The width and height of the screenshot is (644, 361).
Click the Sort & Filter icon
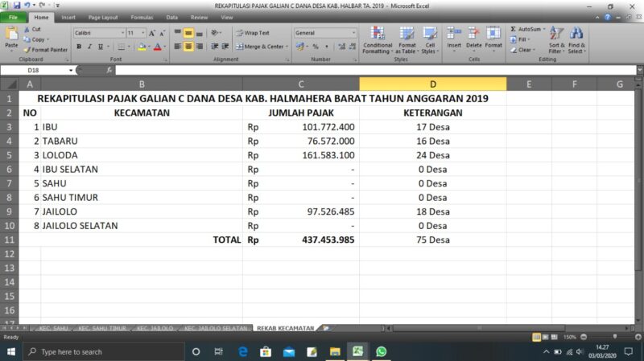point(557,39)
